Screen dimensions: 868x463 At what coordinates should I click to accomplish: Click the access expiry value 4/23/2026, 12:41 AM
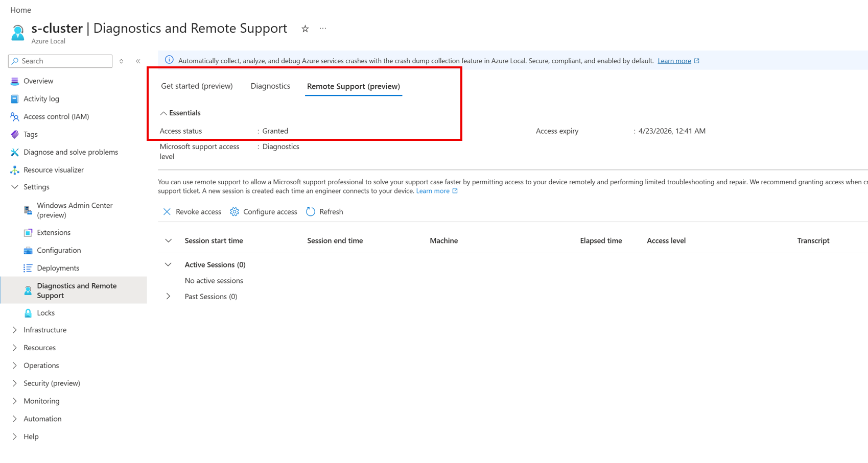672,131
